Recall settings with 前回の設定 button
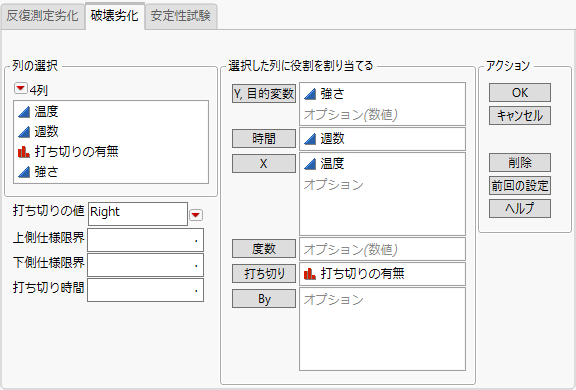576x390 pixels. point(520,185)
